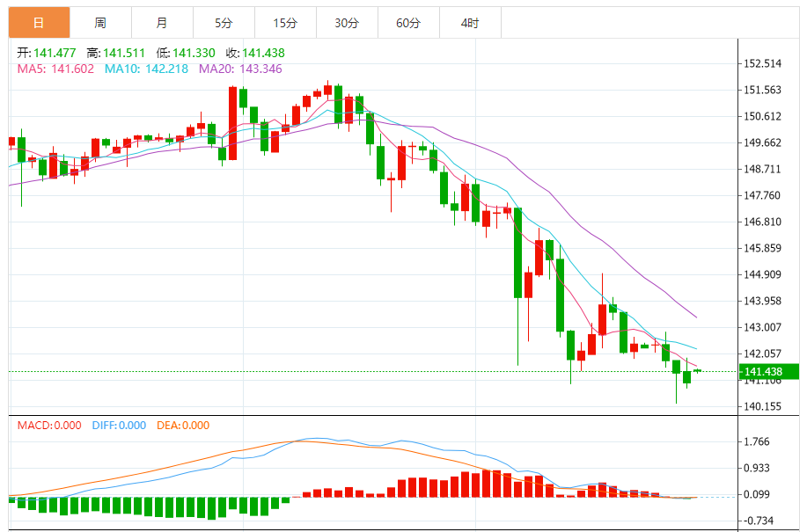Click the green current price tag 141.438

(x=769, y=372)
